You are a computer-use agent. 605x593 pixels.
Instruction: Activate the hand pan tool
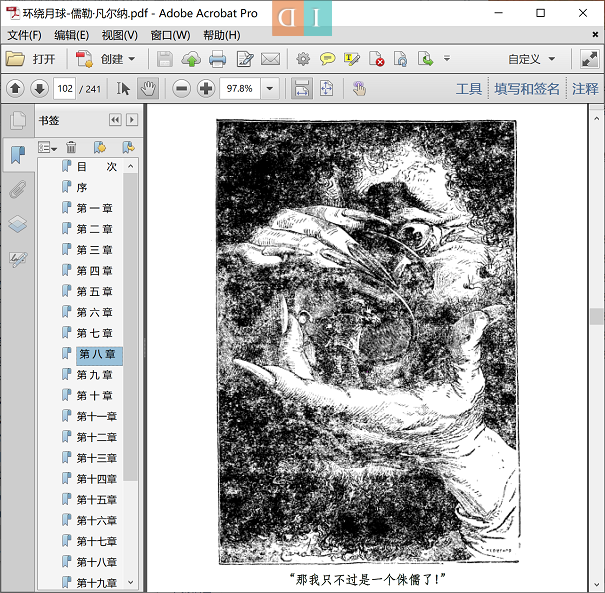coord(148,89)
